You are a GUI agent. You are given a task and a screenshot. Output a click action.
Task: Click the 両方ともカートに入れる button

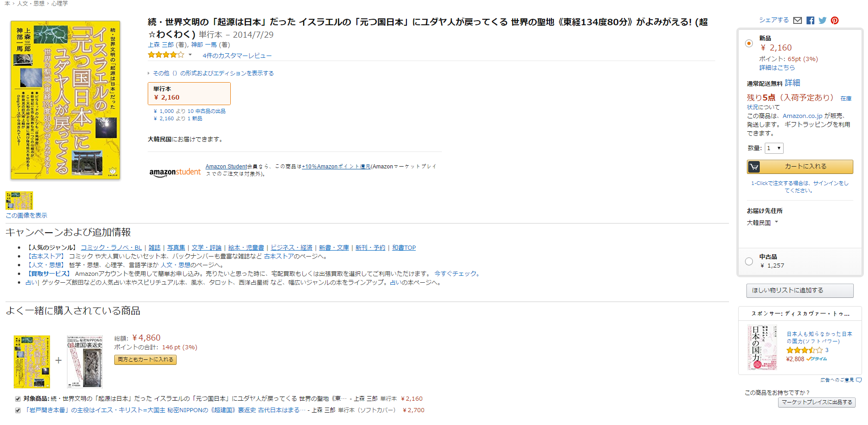point(145,360)
